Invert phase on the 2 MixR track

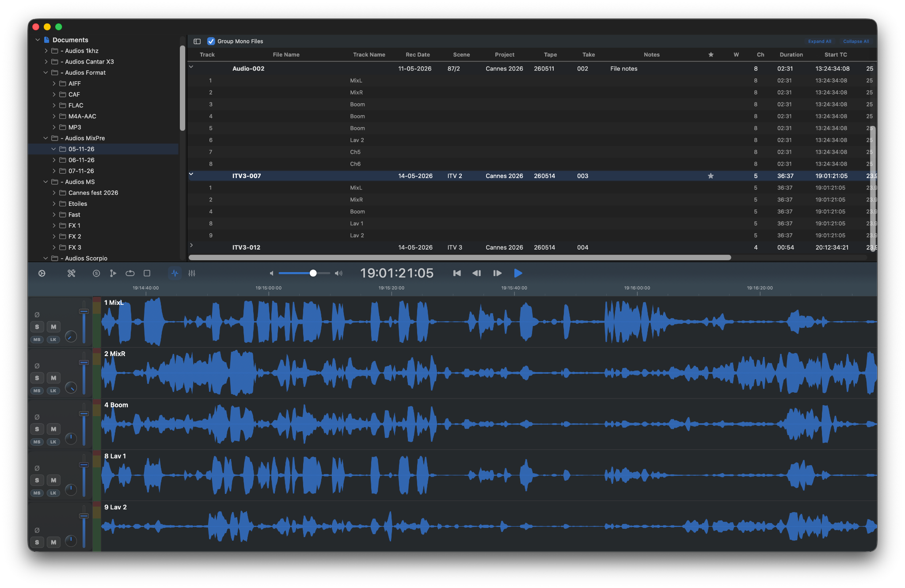click(37, 366)
